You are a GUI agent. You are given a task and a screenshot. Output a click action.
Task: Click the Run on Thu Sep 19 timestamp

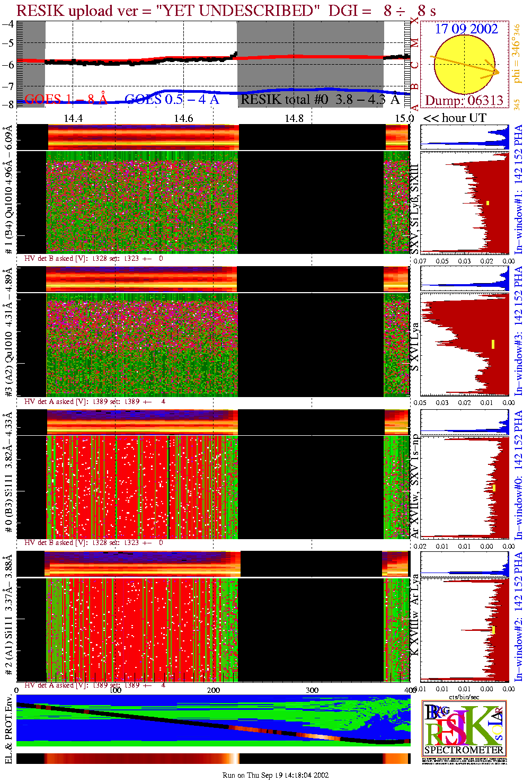click(276, 775)
